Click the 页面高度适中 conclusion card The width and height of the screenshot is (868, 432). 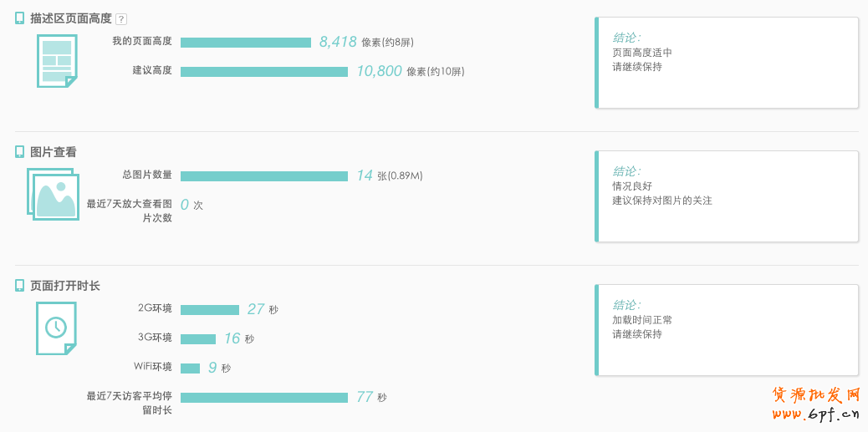click(727, 63)
